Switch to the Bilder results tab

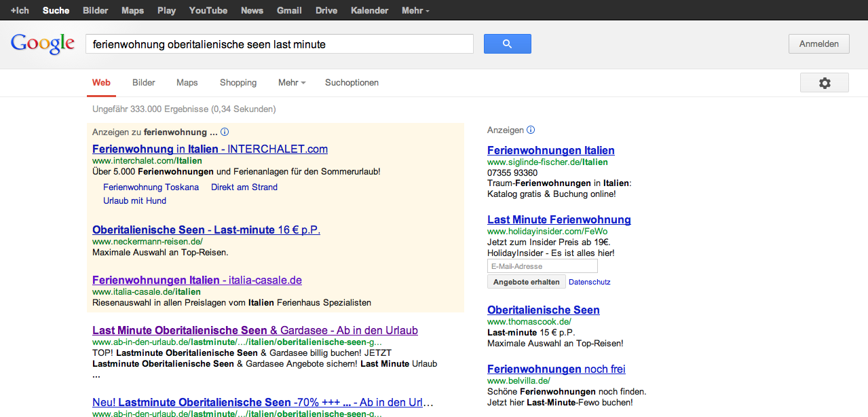[144, 83]
